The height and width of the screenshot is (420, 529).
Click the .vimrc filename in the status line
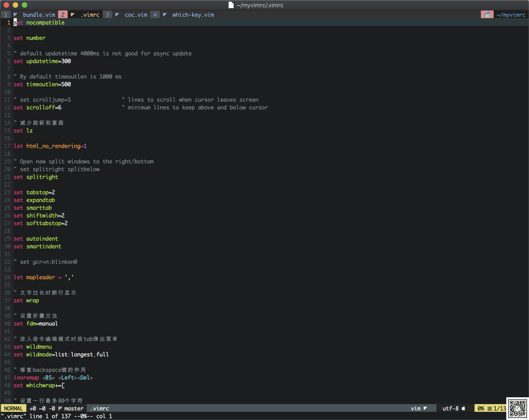pos(100,408)
